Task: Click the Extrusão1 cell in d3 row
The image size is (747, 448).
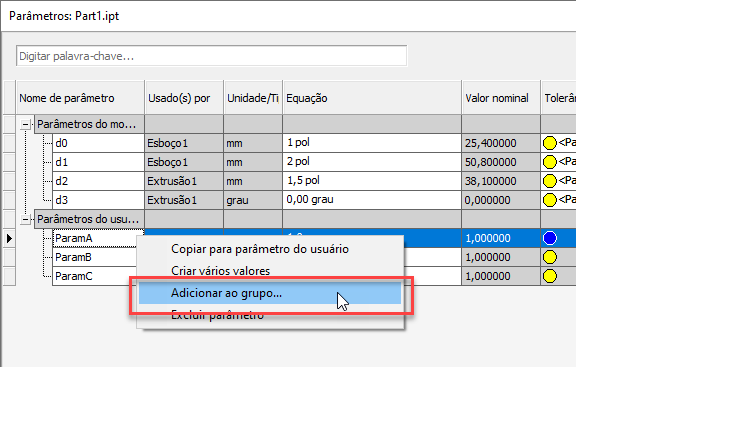Action: point(184,200)
